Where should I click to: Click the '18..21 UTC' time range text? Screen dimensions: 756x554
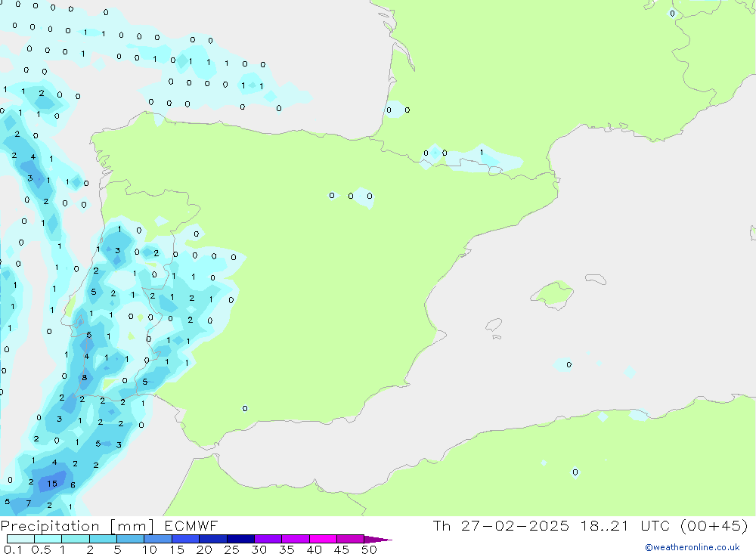click(x=625, y=525)
